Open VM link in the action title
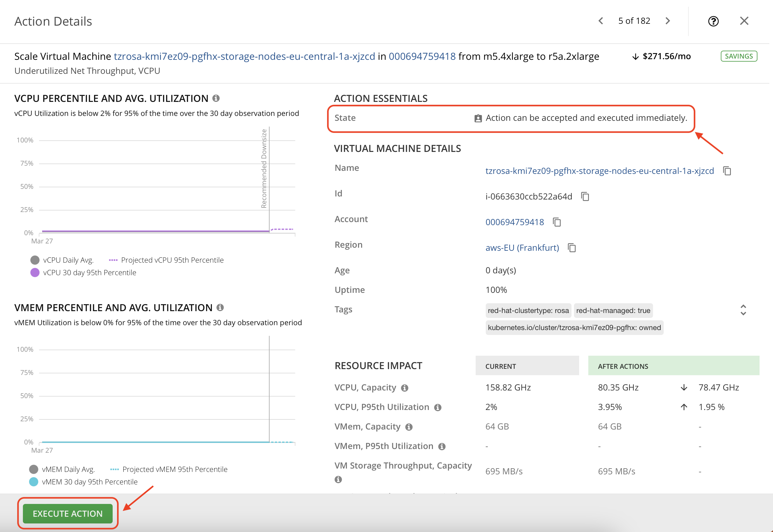This screenshot has width=773, height=532. point(245,56)
